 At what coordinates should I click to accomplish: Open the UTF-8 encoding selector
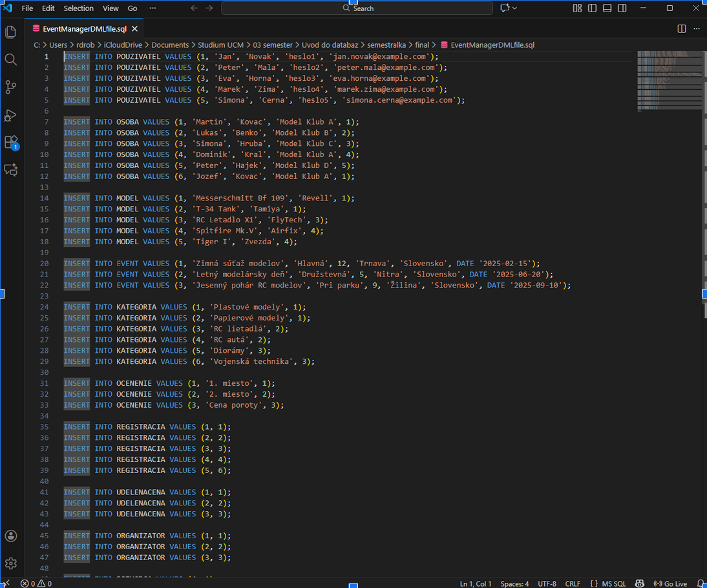(x=547, y=583)
